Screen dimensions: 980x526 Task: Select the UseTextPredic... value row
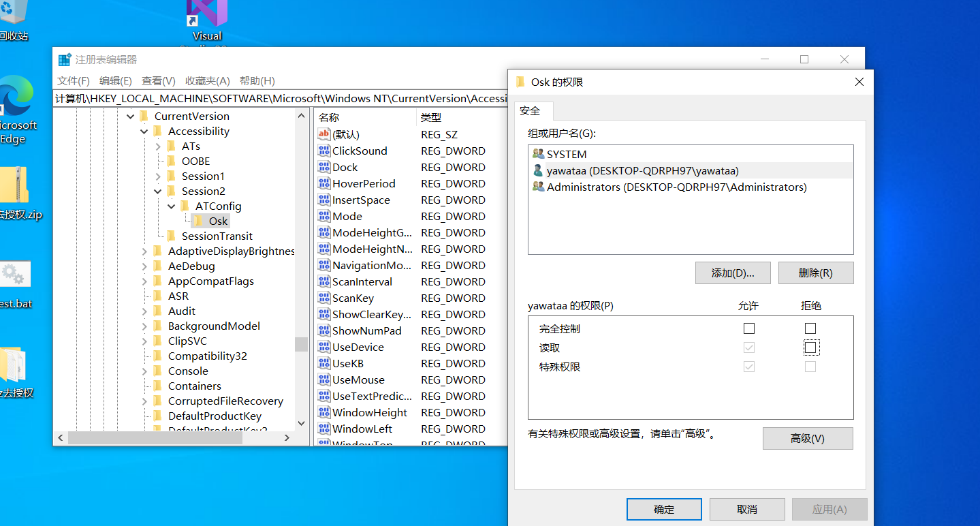(x=411, y=396)
